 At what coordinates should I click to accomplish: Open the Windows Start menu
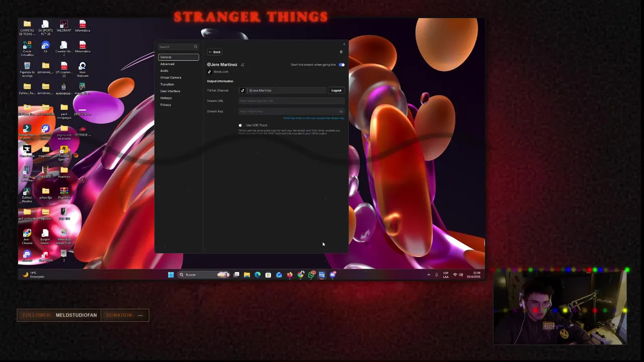coord(171,275)
